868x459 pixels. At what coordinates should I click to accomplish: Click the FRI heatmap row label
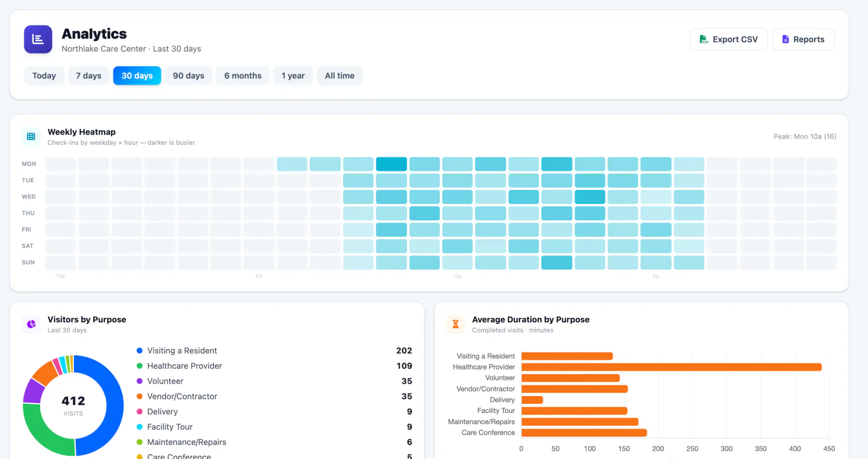pyautogui.click(x=27, y=229)
